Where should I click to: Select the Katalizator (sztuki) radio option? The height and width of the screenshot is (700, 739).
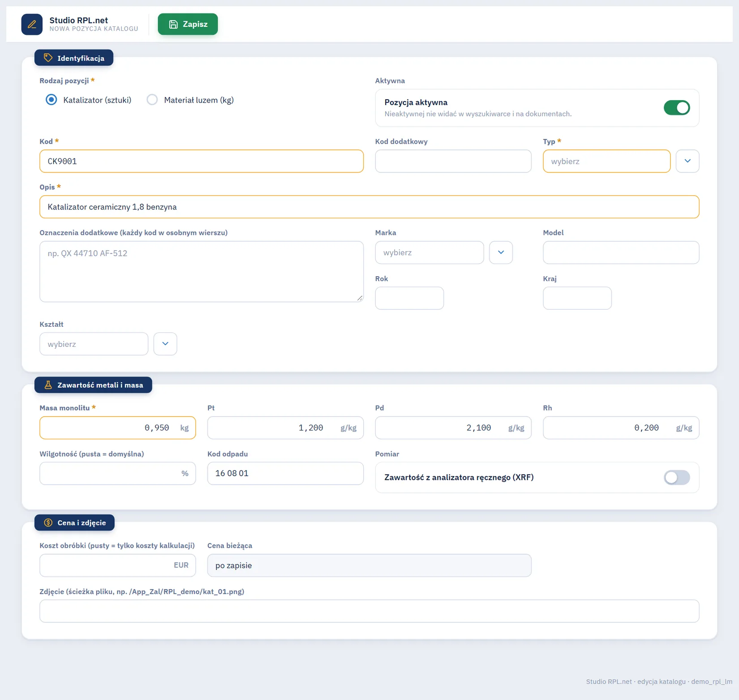pyautogui.click(x=52, y=100)
